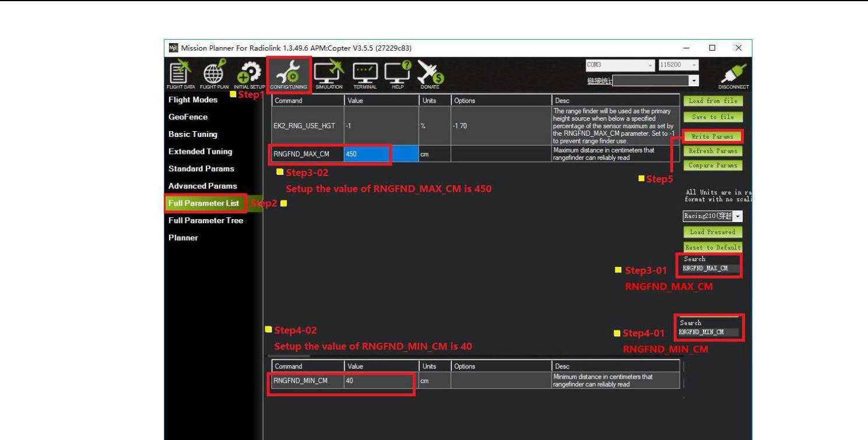Click the Reset to Default button
Screen dimensions: 868x440
[712, 247]
